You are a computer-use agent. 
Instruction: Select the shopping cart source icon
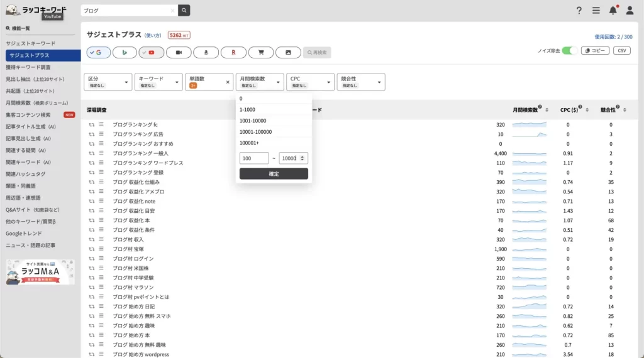pos(260,53)
